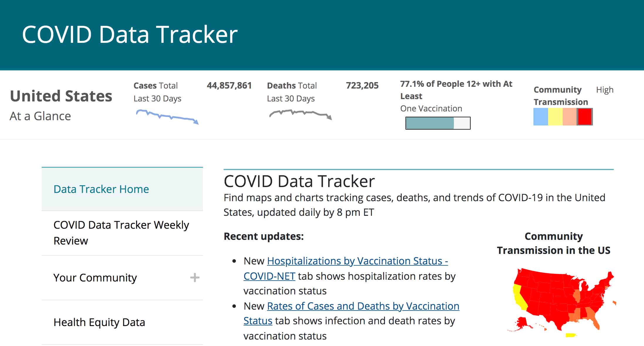Expand Your Community with plus icon

[195, 277]
